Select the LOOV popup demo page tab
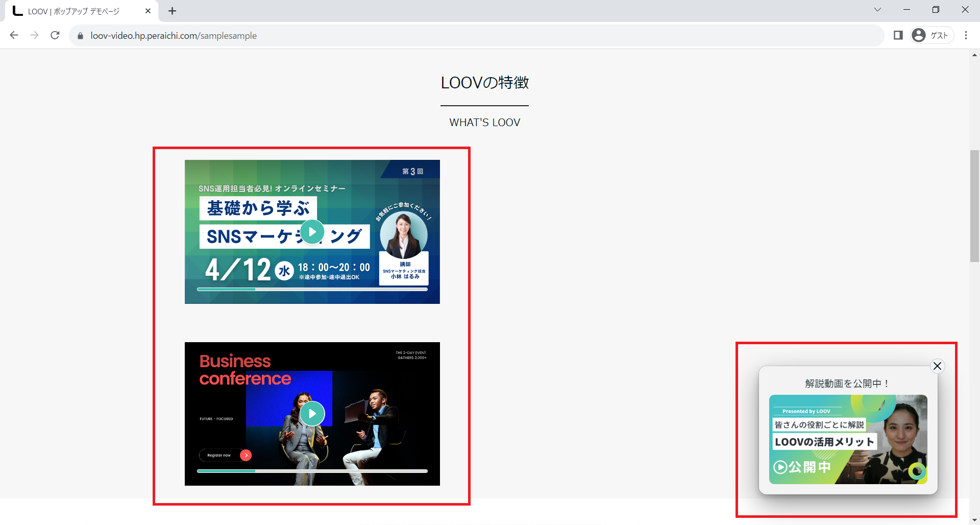Viewport: 980px width, 525px height. tap(82, 11)
